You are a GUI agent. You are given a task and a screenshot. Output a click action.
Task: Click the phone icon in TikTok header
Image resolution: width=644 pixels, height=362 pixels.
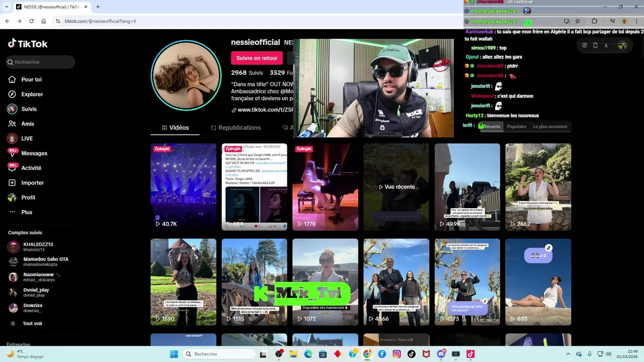pyautogui.click(x=595, y=45)
